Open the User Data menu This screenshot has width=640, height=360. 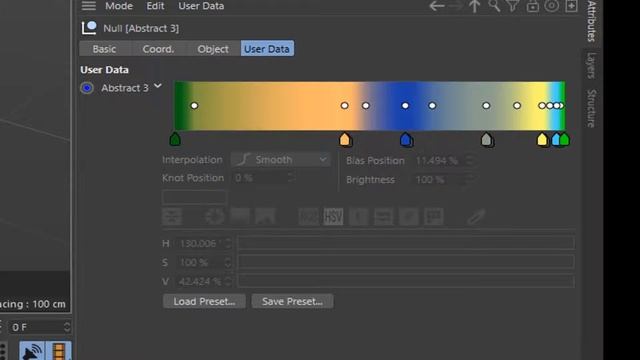[x=201, y=6]
